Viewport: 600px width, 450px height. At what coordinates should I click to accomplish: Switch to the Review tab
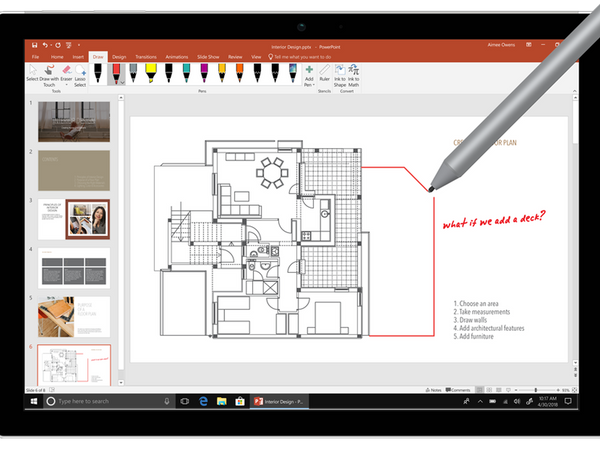tap(235, 57)
